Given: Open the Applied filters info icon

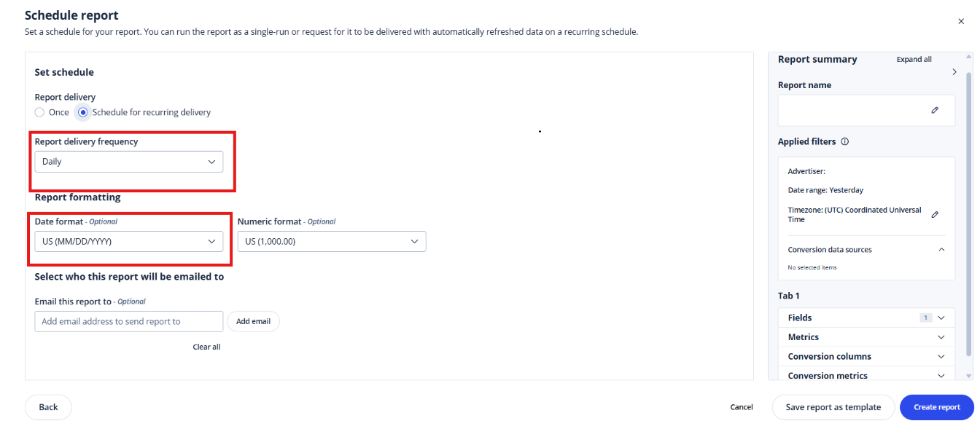Looking at the screenshot, I should click(x=844, y=142).
